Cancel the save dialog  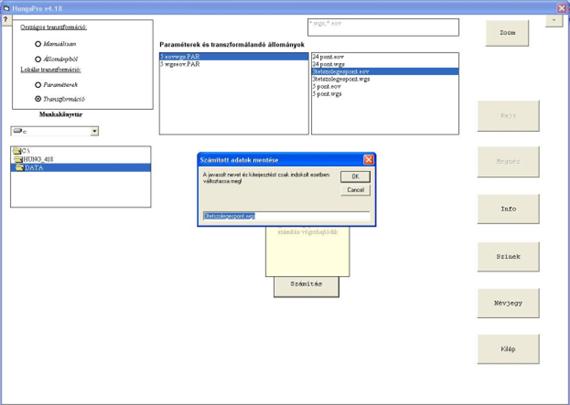[x=356, y=190]
